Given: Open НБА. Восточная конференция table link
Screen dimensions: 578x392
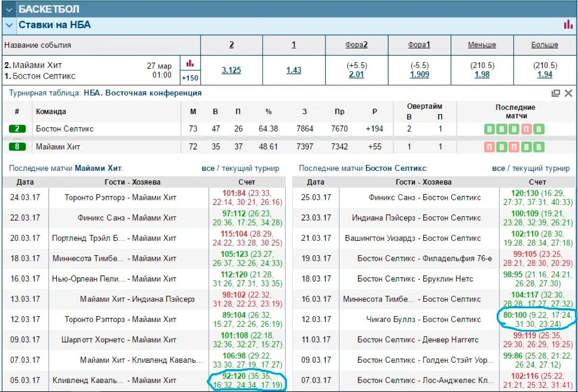Looking at the screenshot, I should (x=143, y=93).
